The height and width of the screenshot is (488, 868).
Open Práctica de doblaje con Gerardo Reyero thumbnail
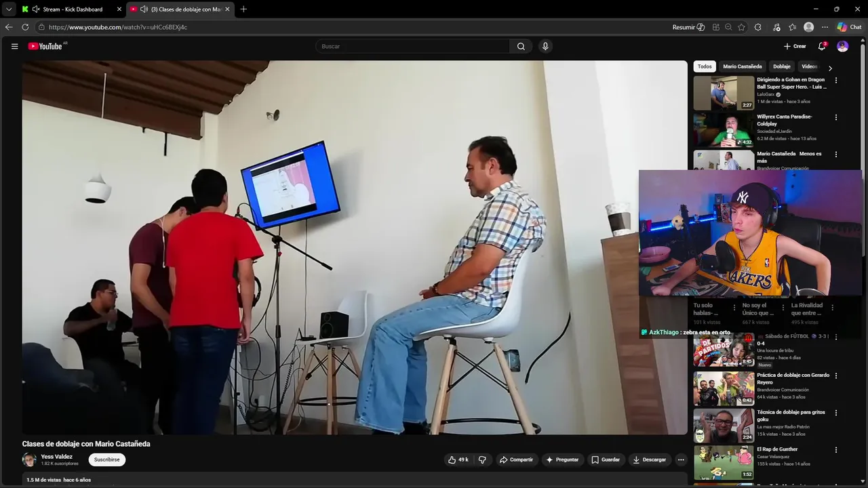tap(724, 388)
